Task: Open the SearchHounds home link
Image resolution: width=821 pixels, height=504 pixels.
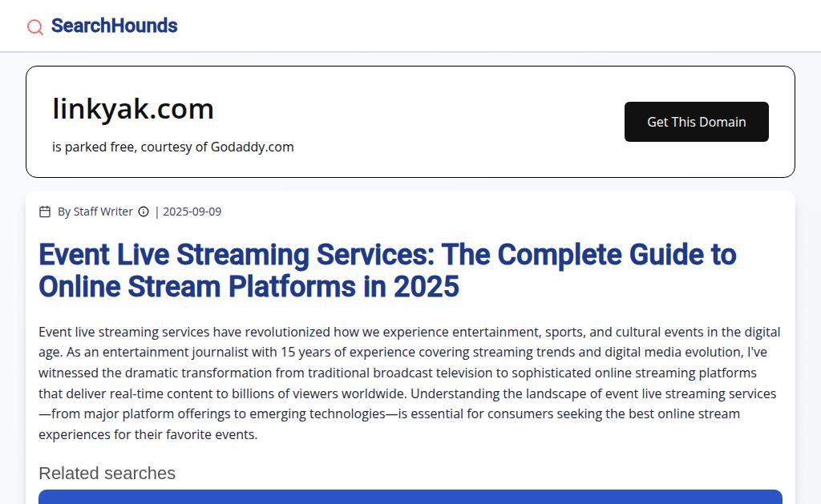Action: (114, 26)
